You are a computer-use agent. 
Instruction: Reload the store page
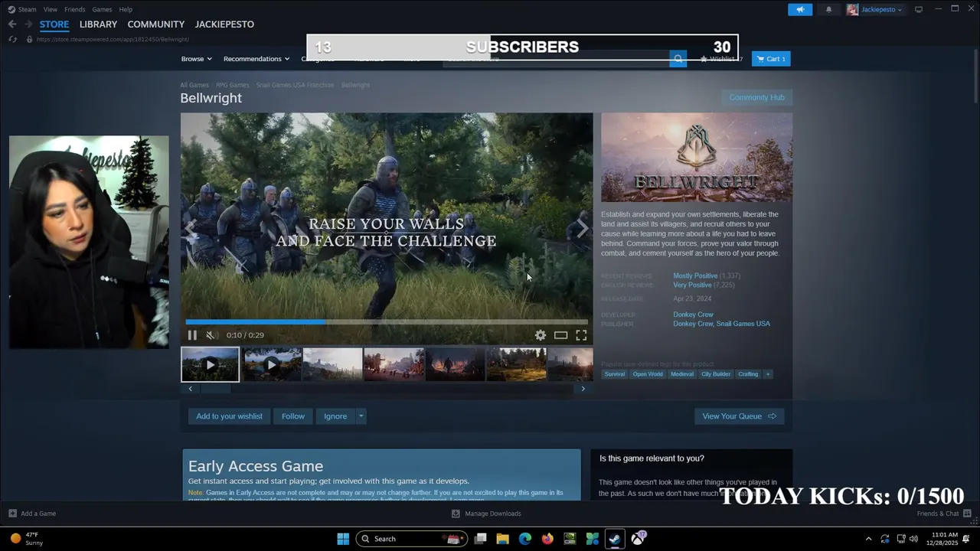[x=12, y=39]
